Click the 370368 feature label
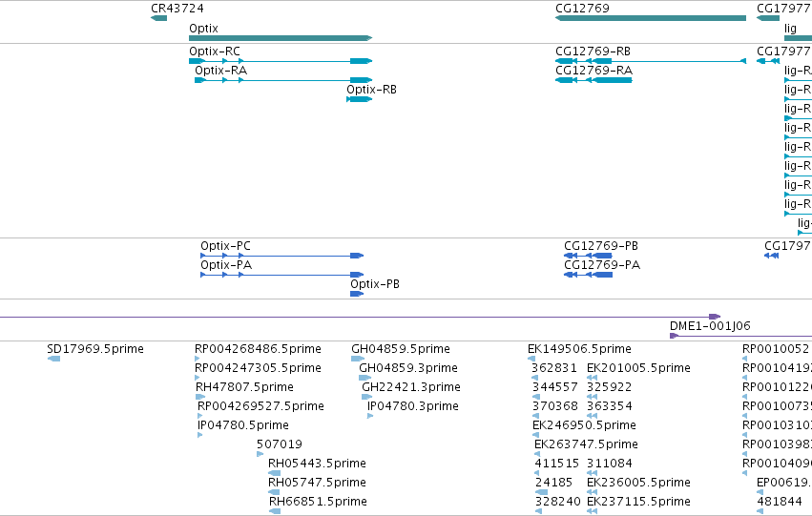Viewport: 812px width, 516px height. [555, 406]
